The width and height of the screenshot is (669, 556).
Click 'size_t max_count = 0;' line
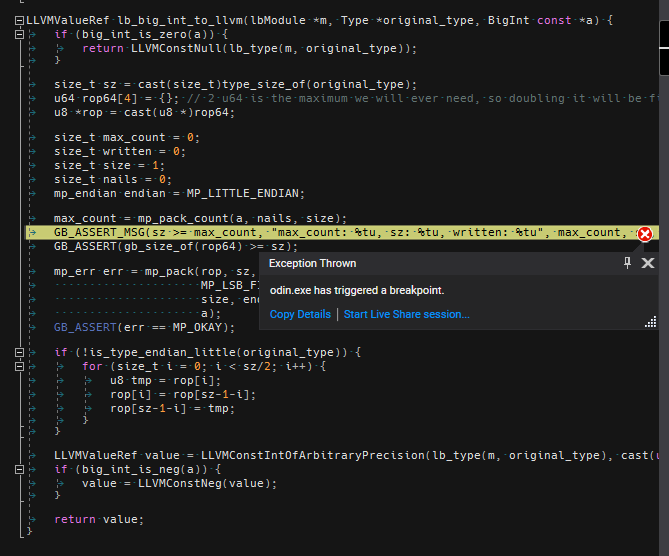(x=127, y=137)
